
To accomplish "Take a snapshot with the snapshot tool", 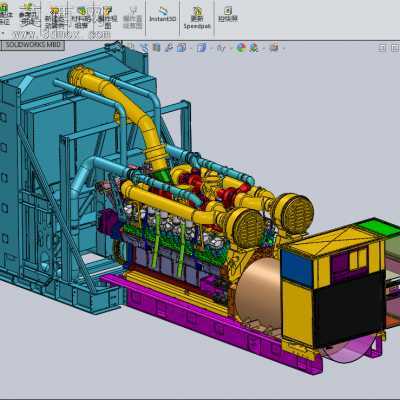I will coord(228,14).
